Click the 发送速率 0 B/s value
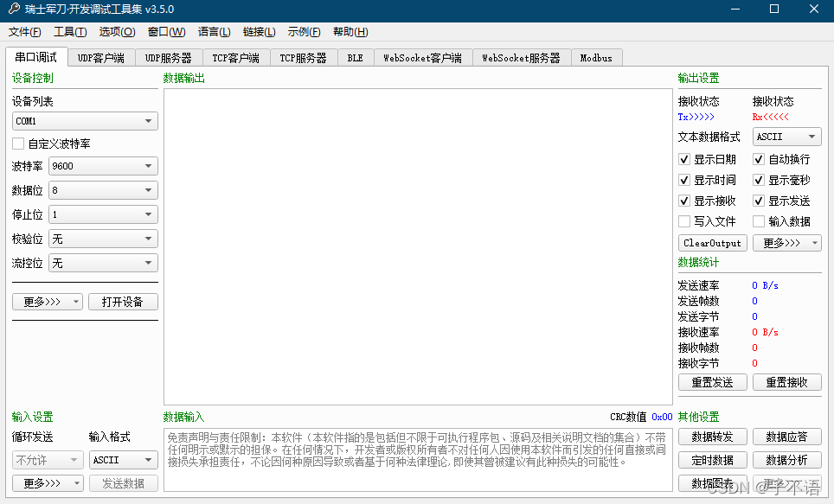The image size is (834, 504). (x=765, y=285)
